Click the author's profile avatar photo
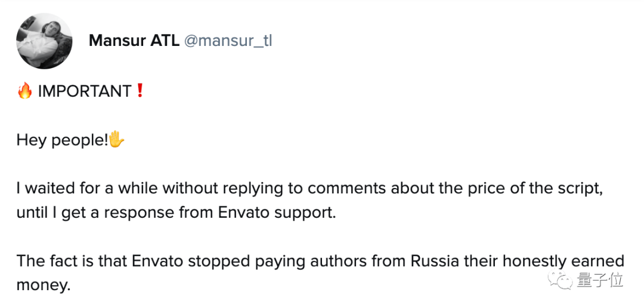This screenshot has height=308, width=644. pyautogui.click(x=44, y=41)
